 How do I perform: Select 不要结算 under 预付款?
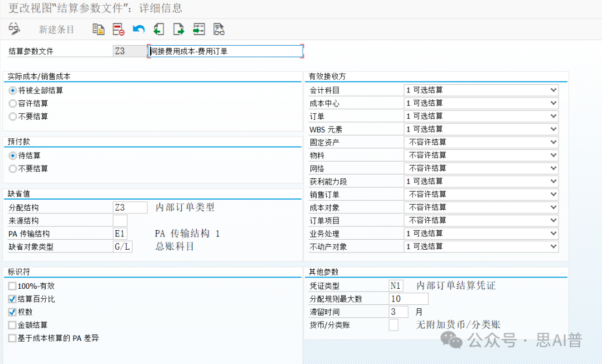pos(13,168)
